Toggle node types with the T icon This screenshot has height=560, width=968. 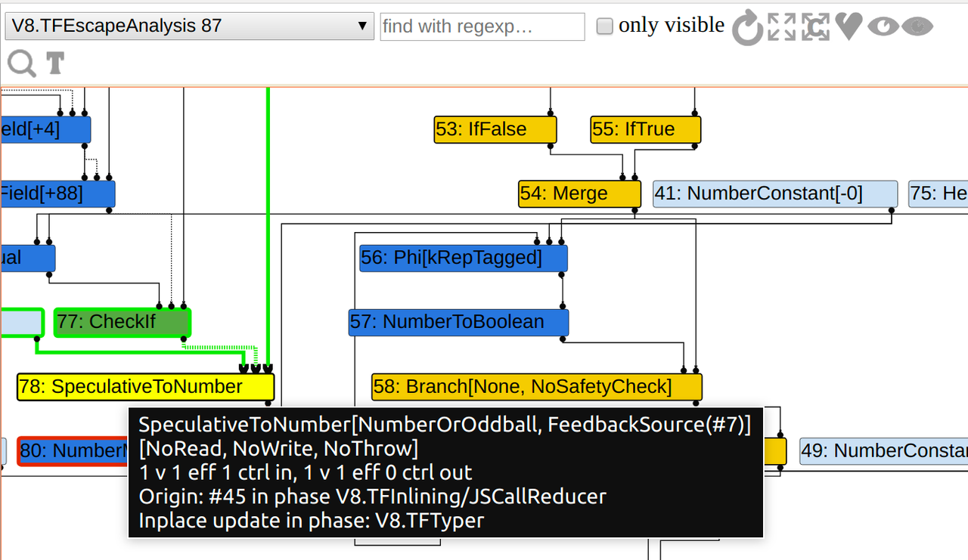tap(55, 64)
